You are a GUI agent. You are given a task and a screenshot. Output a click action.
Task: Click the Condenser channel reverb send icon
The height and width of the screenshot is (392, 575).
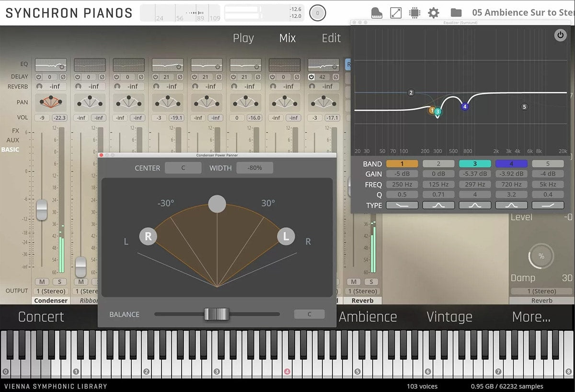coord(38,87)
